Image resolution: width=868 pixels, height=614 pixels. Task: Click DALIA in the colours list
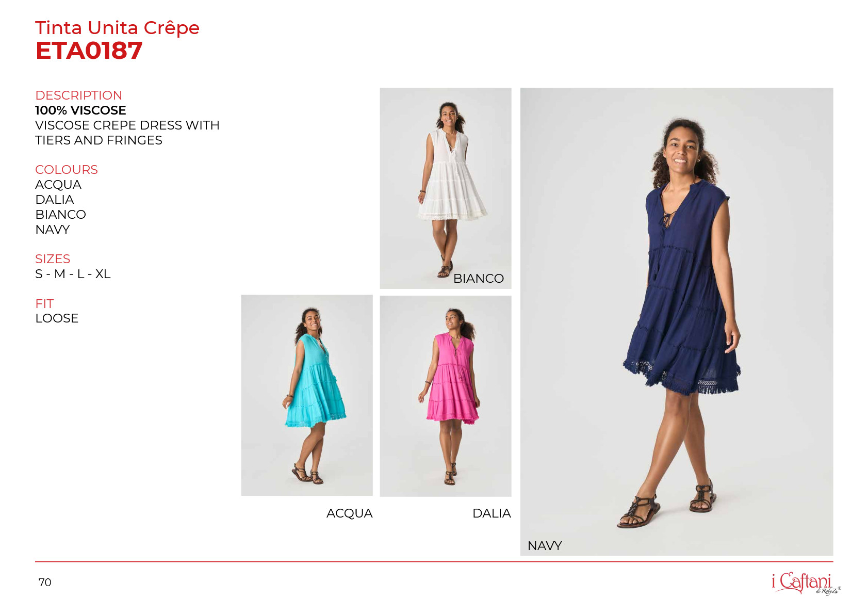tap(55, 200)
